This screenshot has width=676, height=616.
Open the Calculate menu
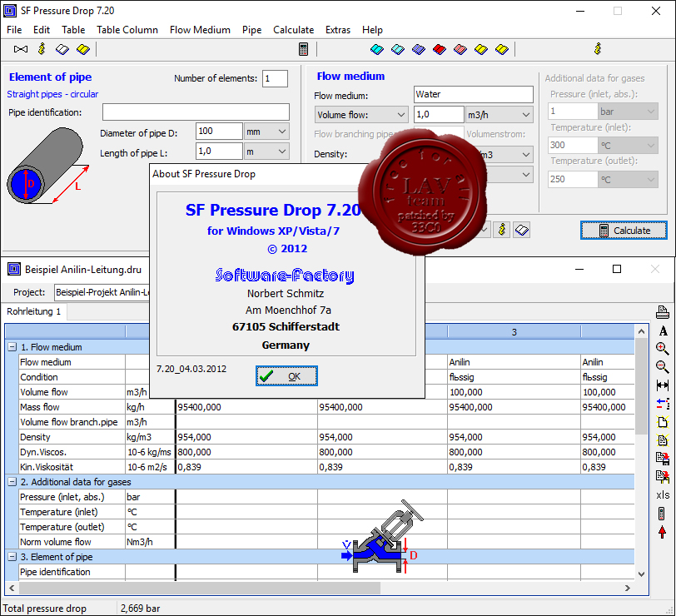coord(294,30)
